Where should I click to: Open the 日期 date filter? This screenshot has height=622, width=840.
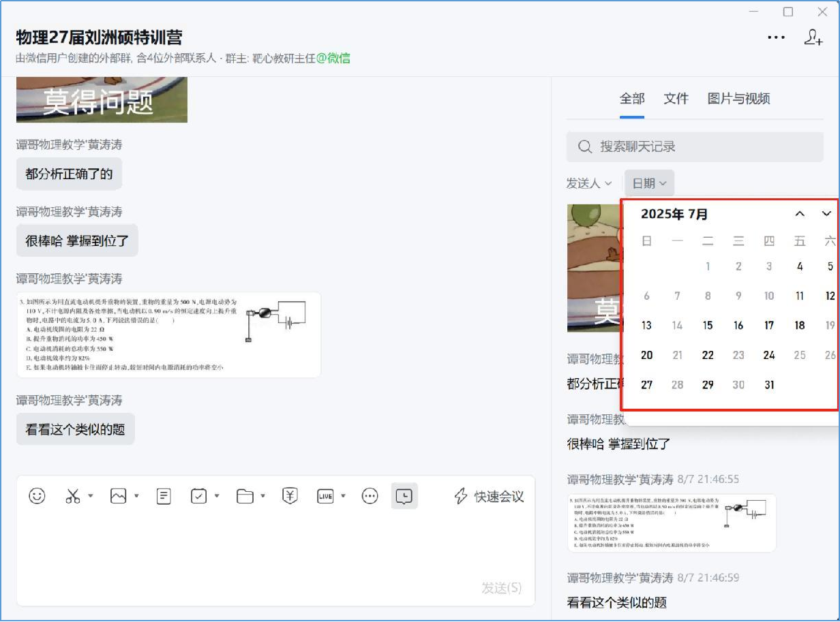(648, 183)
